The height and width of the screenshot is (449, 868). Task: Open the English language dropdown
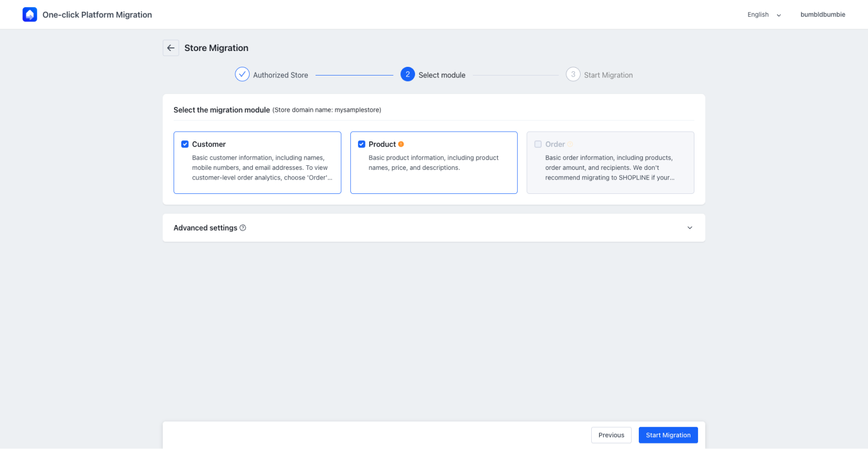click(764, 15)
